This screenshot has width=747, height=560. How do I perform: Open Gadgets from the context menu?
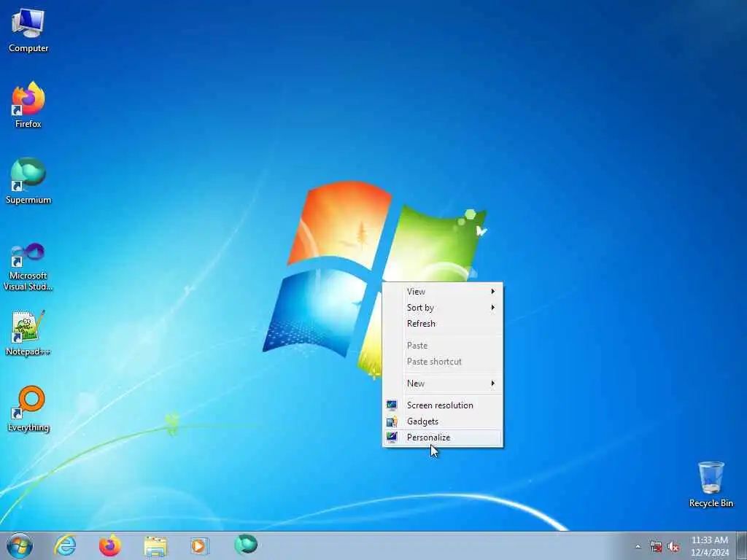[443, 421]
